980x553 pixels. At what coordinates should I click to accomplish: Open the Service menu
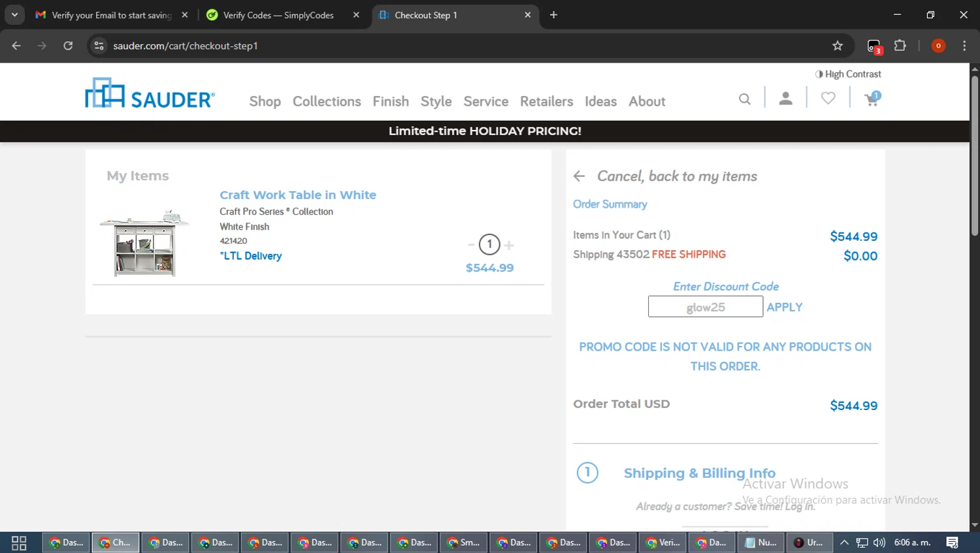click(x=486, y=101)
